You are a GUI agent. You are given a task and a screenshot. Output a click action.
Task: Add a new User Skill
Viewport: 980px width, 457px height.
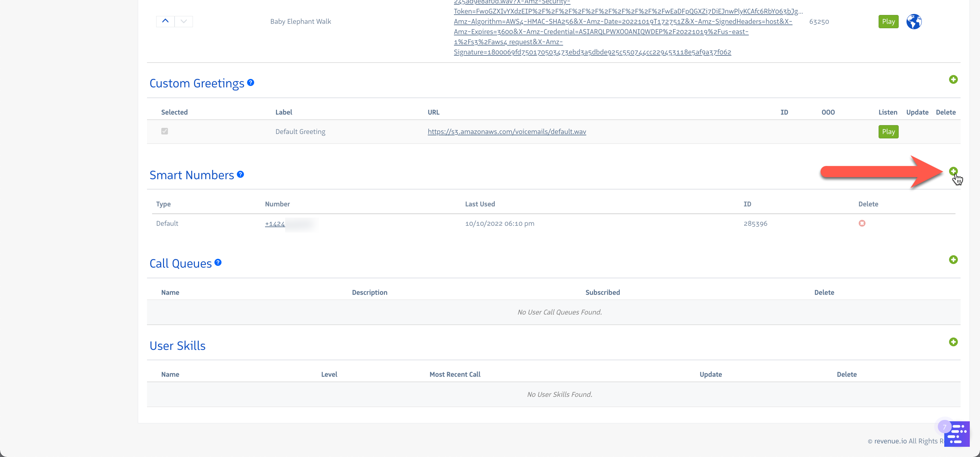[953, 342]
